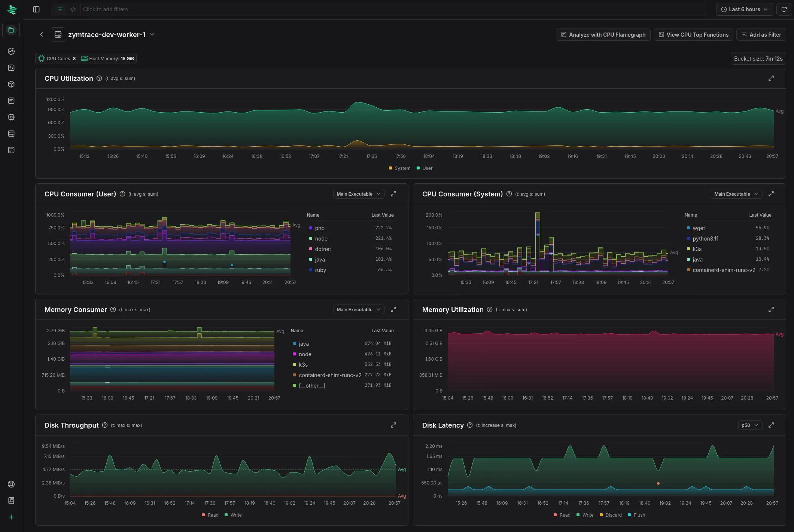Hide the Write series in Disk Throughput legend
The height and width of the screenshot is (532, 794).
(233, 515)
